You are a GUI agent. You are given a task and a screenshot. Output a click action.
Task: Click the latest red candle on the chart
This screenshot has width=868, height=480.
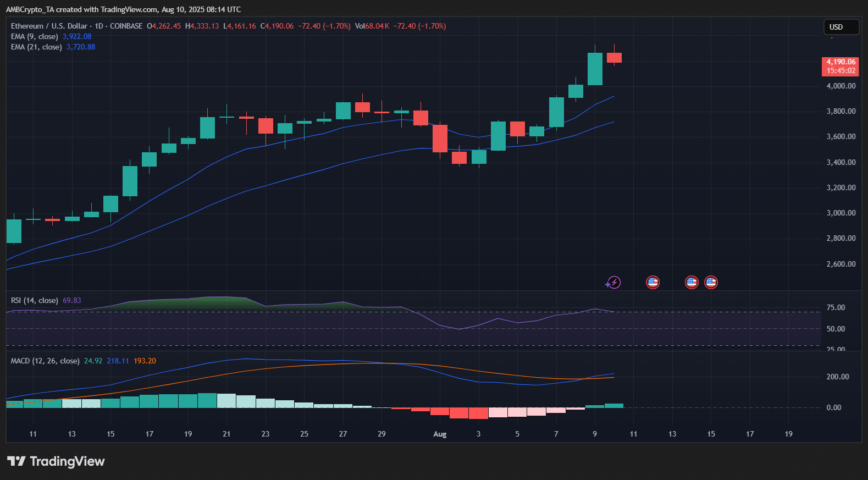614,58
